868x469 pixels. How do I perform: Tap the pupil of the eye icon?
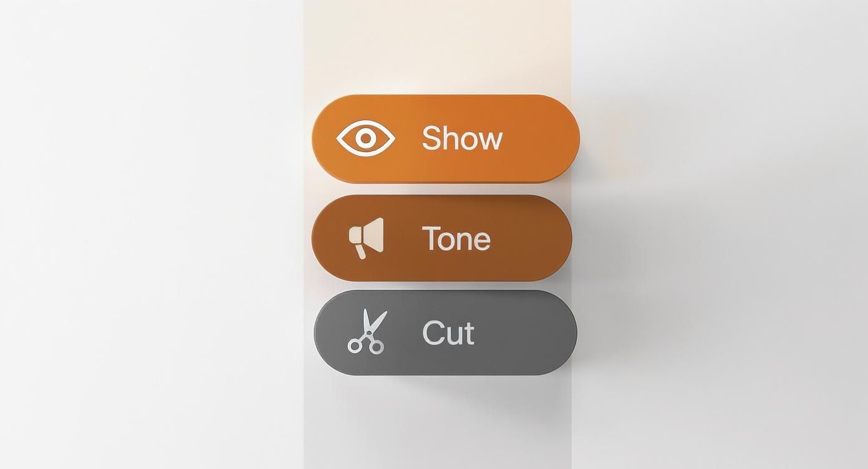coord(365,138)
